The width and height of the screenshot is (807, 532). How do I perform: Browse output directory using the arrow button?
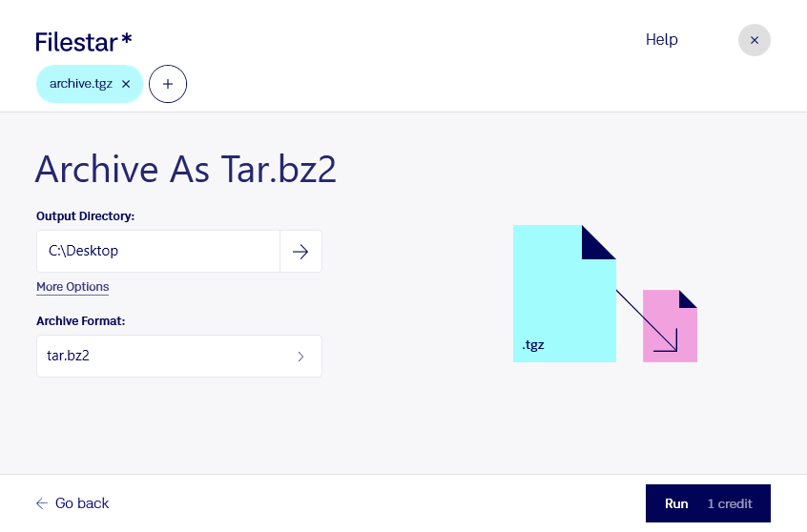[300, 251]
